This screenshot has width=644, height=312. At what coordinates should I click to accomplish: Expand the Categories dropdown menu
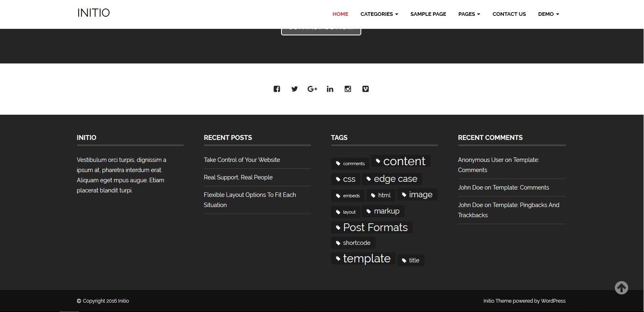click(379, 14)
